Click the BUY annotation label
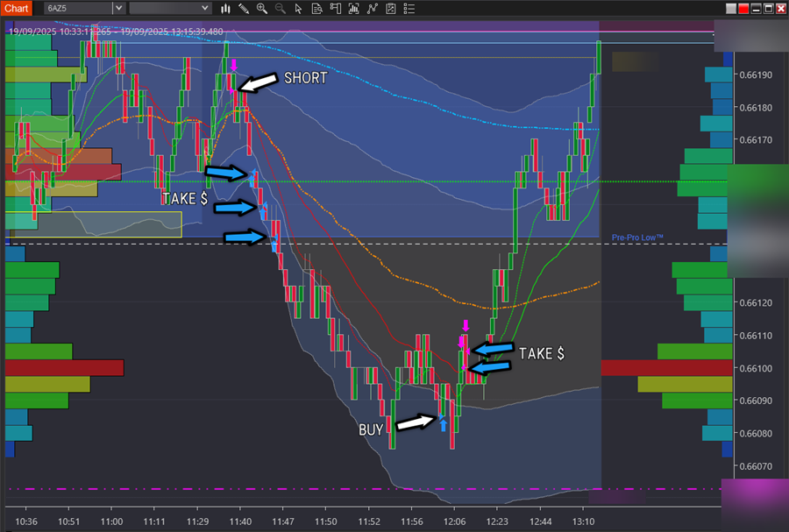The image size is (789, 532). (371, 430)
